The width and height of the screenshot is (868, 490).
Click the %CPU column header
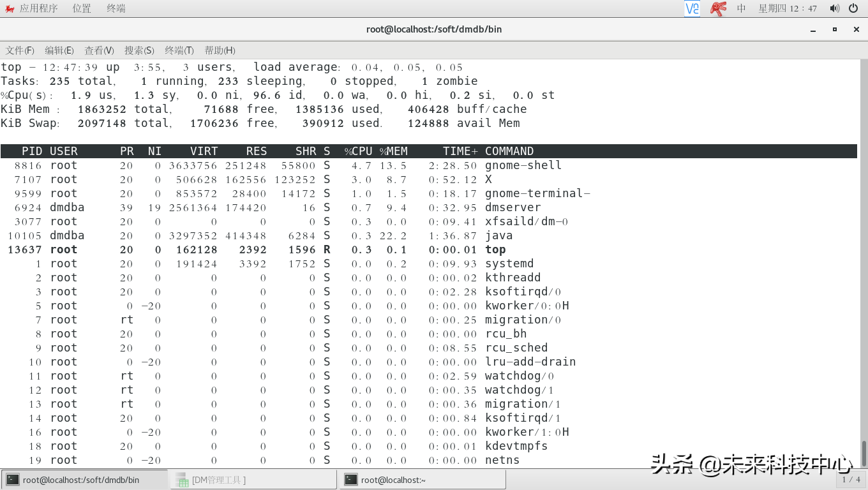tap(358, 151)
